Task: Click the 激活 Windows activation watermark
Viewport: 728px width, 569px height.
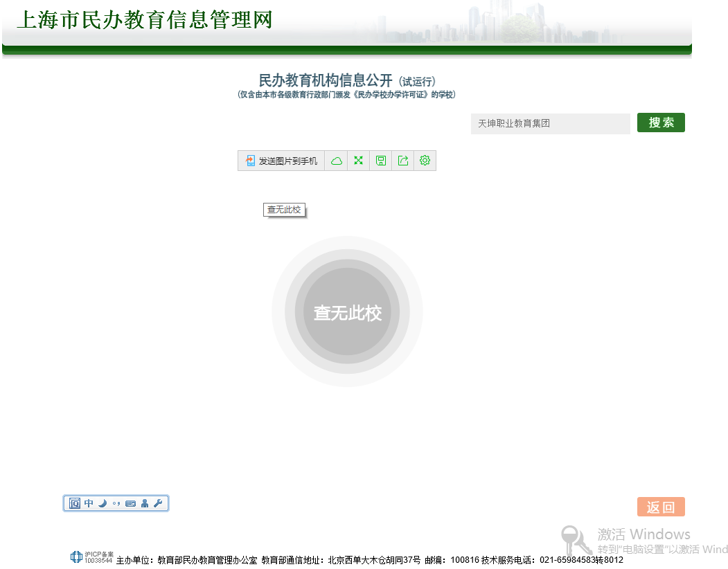Action: tap(643, 534)
